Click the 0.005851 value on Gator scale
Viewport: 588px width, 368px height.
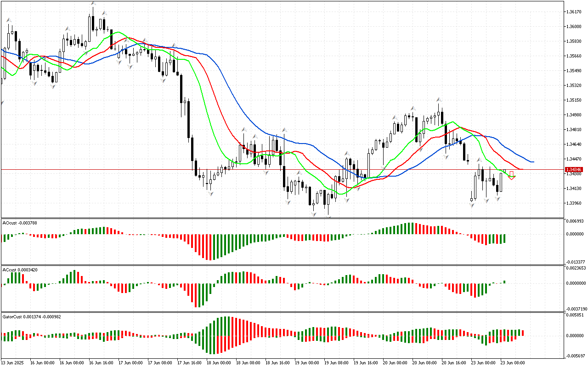(x=576, y=315)
